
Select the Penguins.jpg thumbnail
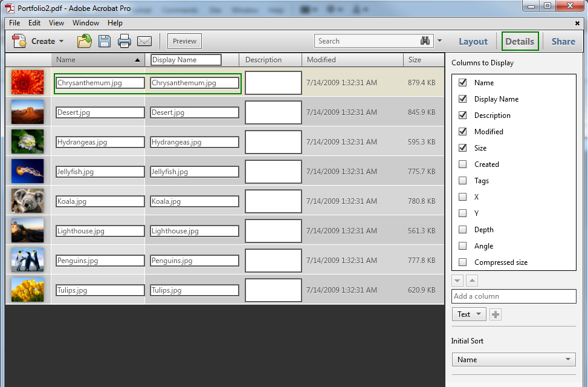27,260
